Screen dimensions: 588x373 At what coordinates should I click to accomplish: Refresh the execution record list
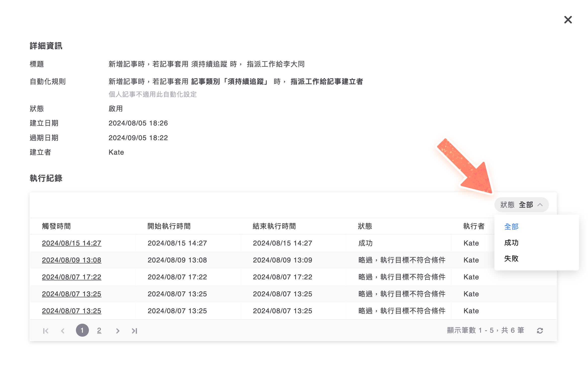[540, 330]
